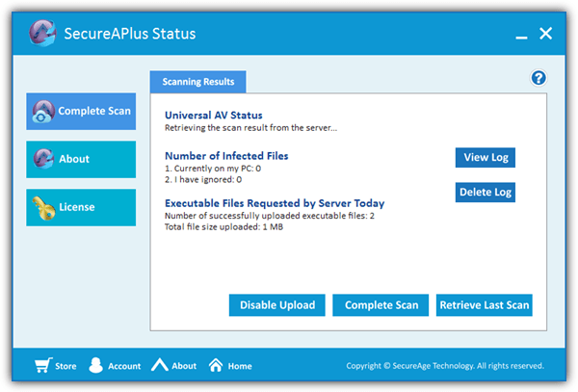This screenshot has height=392, width=578.
Task: Click Executable Files Requested by Server Today heading
Action: (x=275, y=203)
